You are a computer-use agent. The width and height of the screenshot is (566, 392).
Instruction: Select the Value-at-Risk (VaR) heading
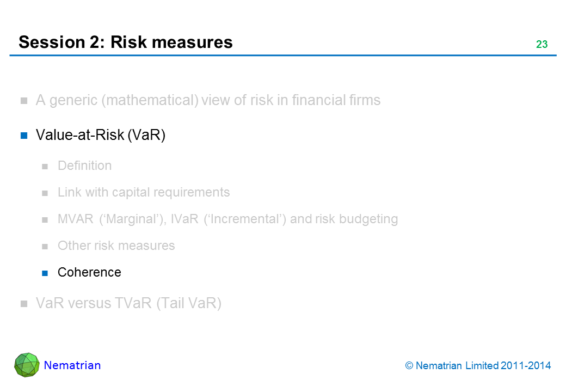(x=100, y=136)
